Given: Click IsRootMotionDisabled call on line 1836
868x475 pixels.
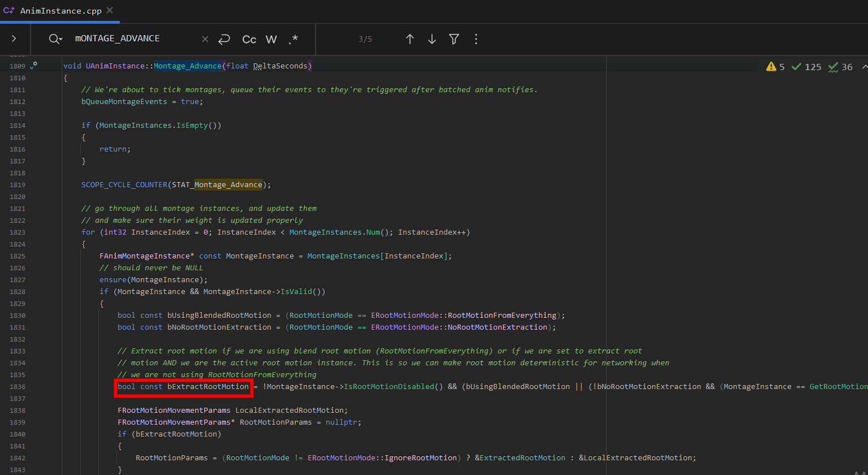Looking at the screenshot, I should tap(388, 387).
